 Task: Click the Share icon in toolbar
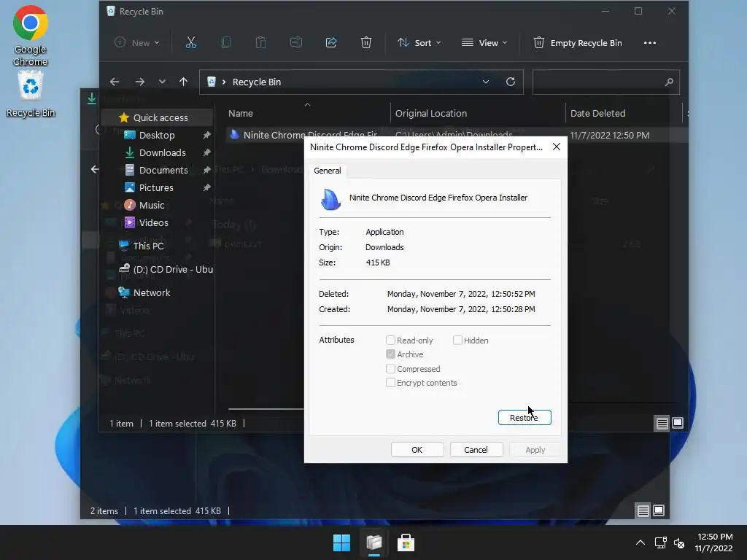point(331,43)
